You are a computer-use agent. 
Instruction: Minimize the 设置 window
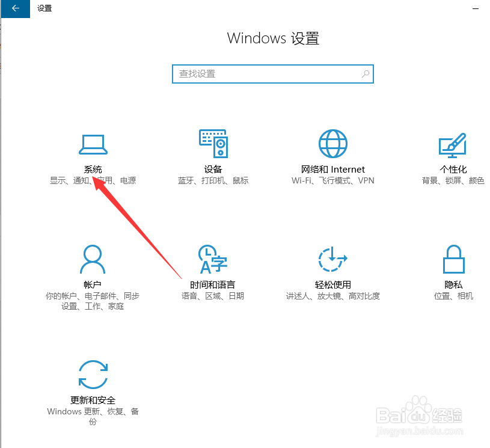[x=476, y=9]
